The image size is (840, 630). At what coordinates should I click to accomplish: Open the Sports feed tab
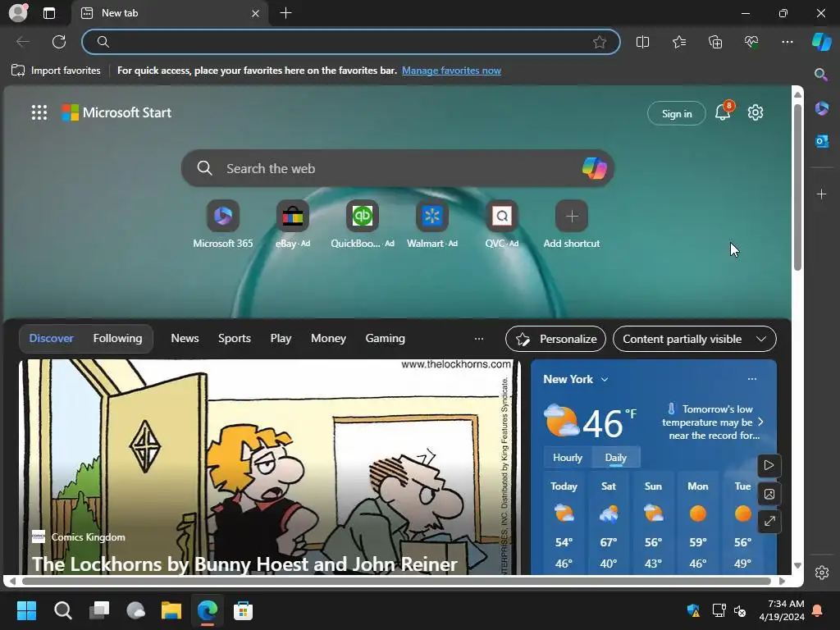click(234, 338)
